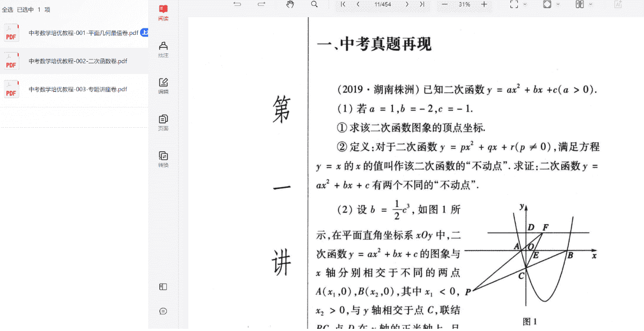Click 全选 to select all files
This screenshot has width=644, height=331.
pyautogui.click(x=8, y=10)
